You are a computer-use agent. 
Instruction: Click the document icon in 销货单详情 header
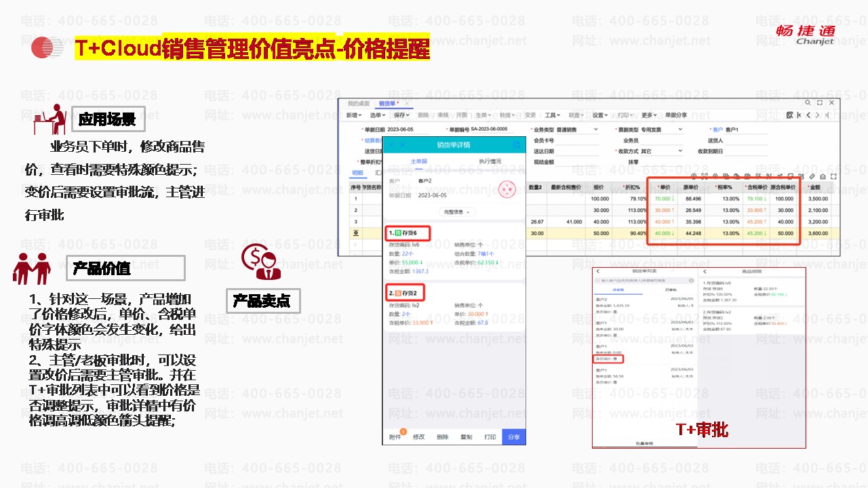pyautogui.click(x=517, y=144)
